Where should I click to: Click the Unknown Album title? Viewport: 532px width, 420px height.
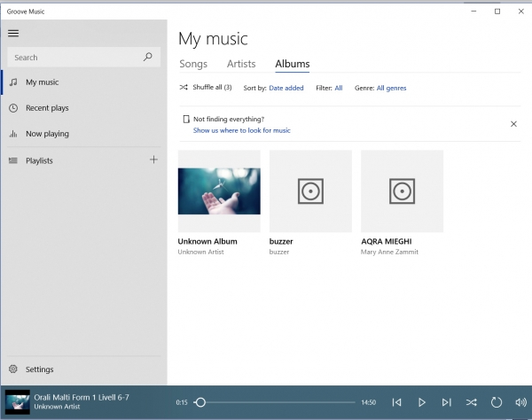(x=207, y=241)
